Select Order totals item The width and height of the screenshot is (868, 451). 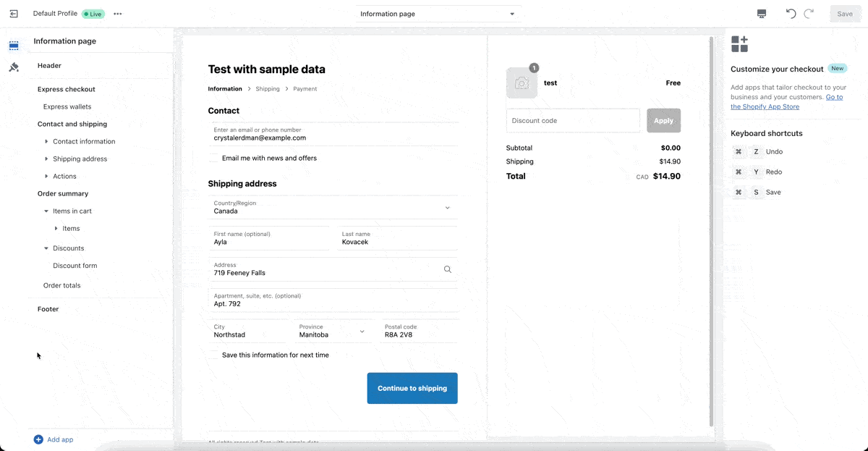[62, 285]
